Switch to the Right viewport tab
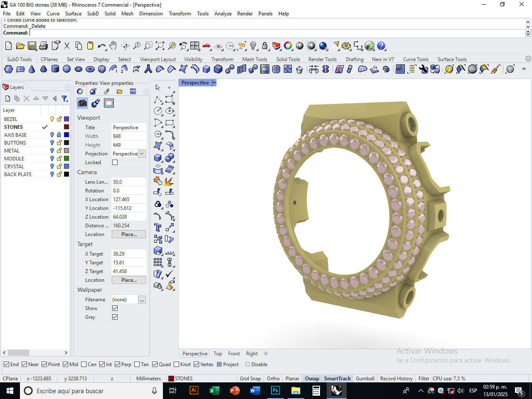Screen dimensions: 532x399 (252, 354)
